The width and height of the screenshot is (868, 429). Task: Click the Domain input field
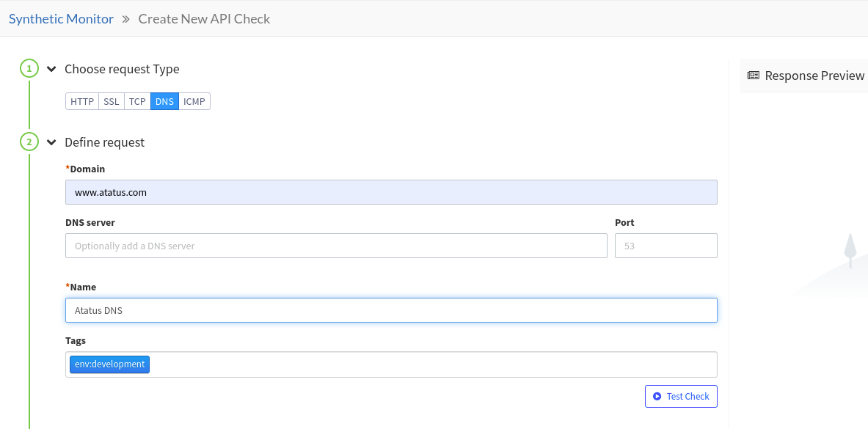click(391, 192)
